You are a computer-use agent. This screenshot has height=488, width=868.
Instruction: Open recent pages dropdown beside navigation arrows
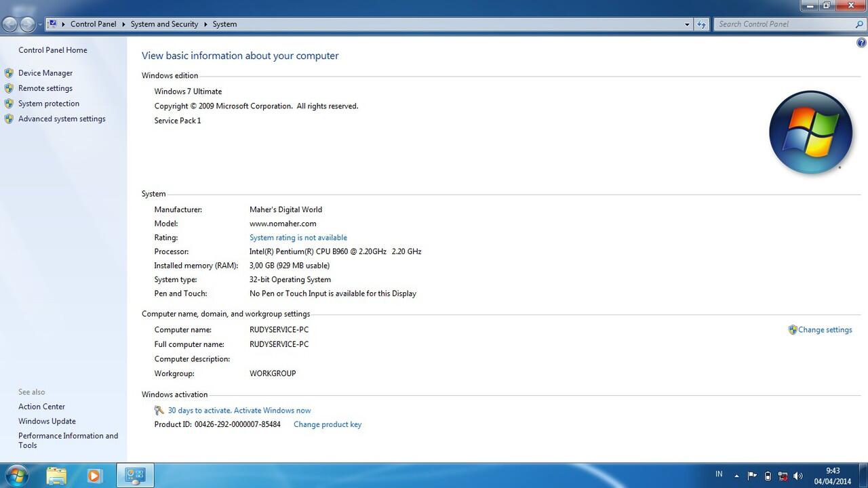(x=39, y=24)
